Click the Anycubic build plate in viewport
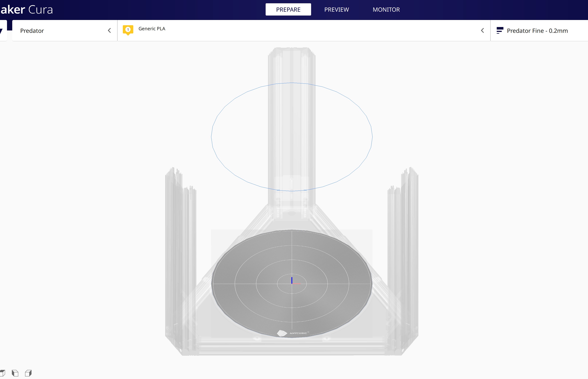Screen dimensions: 588x379 click(292, 284)
